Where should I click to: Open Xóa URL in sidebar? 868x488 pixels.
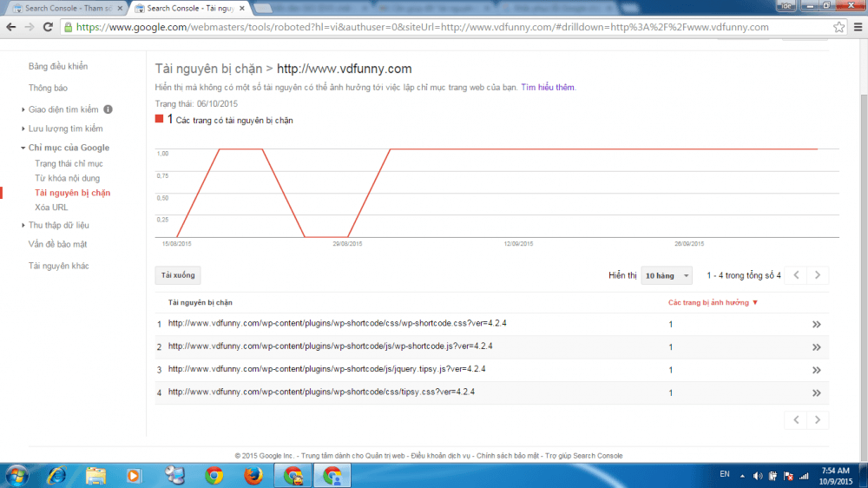(x=51, y=208)
